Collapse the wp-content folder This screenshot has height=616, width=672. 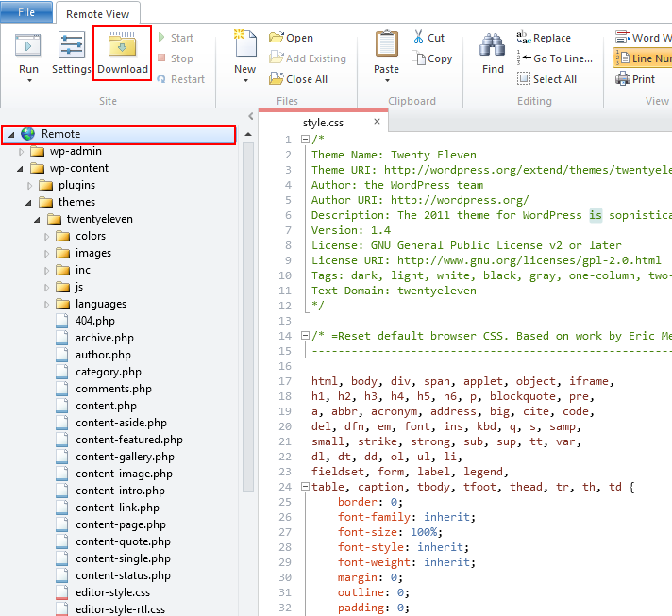point(20,169)
